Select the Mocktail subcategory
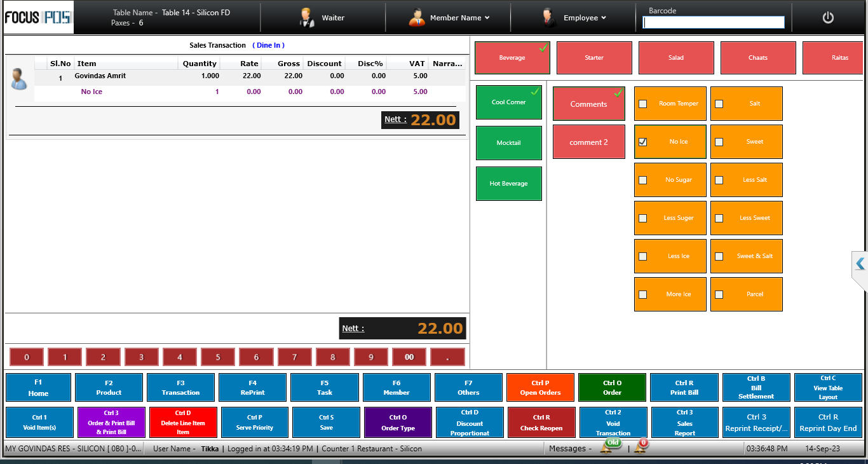The width and height of the screenshot is (868, 464). (508, 143)
